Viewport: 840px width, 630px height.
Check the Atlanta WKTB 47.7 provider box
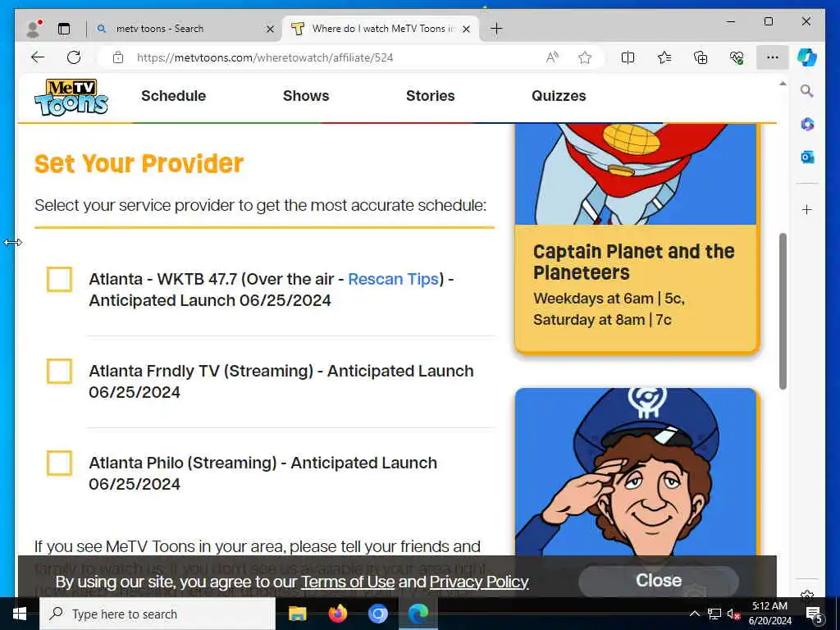pyautogui.click(x=59, y=279)
